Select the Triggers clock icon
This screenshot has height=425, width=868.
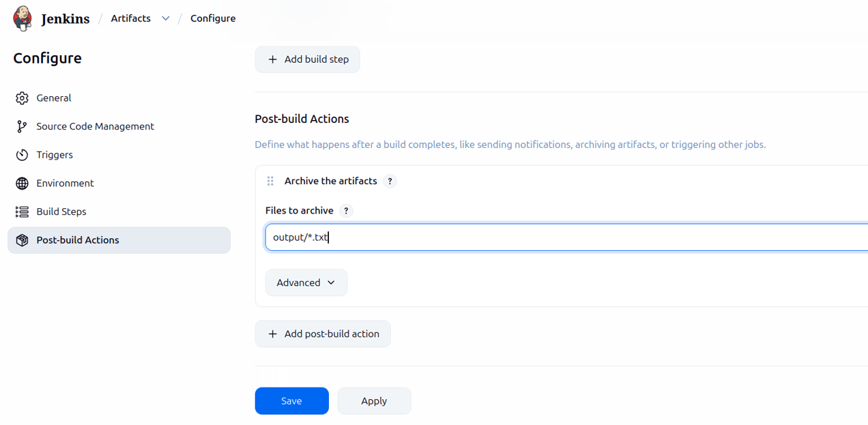[21, 155]
